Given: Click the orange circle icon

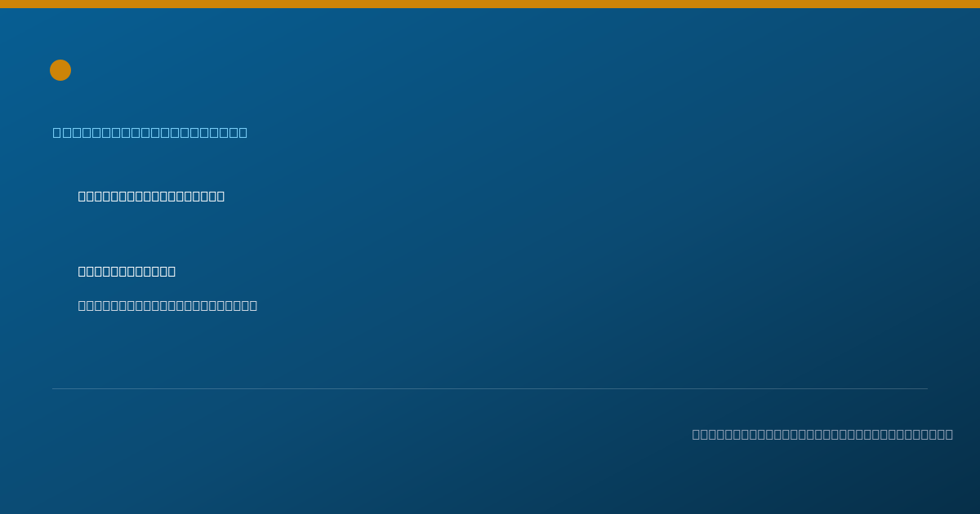Looking at the screenshot, I should coord(60,70).
